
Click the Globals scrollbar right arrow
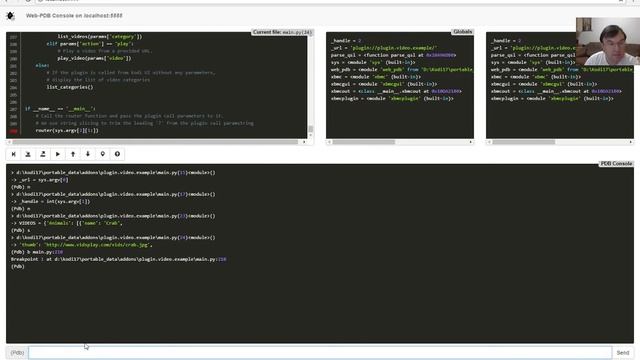(471, 142)
